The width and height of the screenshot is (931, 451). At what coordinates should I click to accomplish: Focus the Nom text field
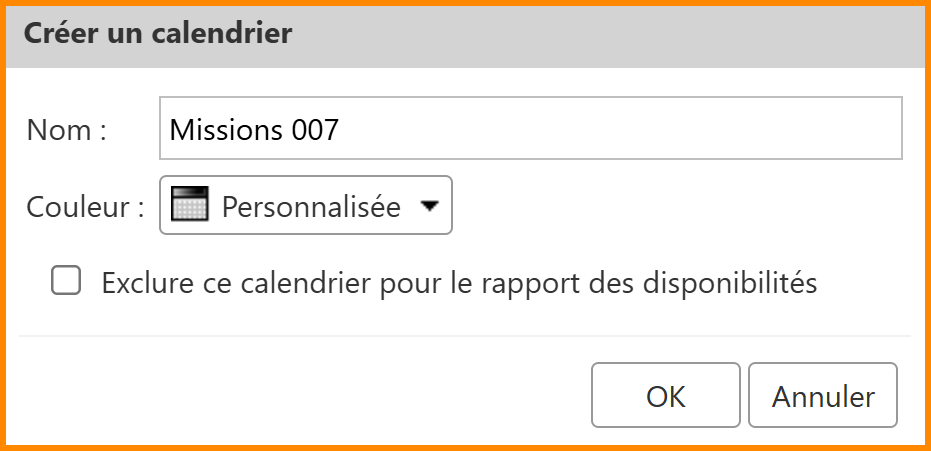tap(530, 128)
